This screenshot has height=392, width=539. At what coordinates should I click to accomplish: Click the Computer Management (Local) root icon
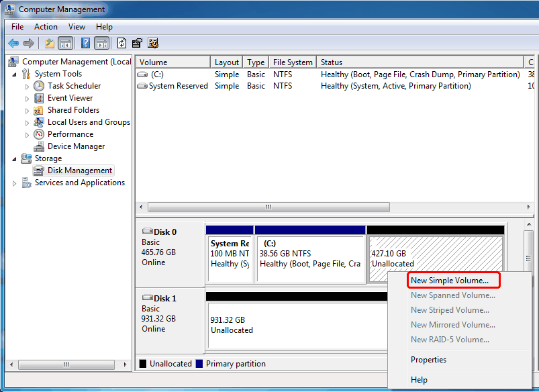point(13,62)
